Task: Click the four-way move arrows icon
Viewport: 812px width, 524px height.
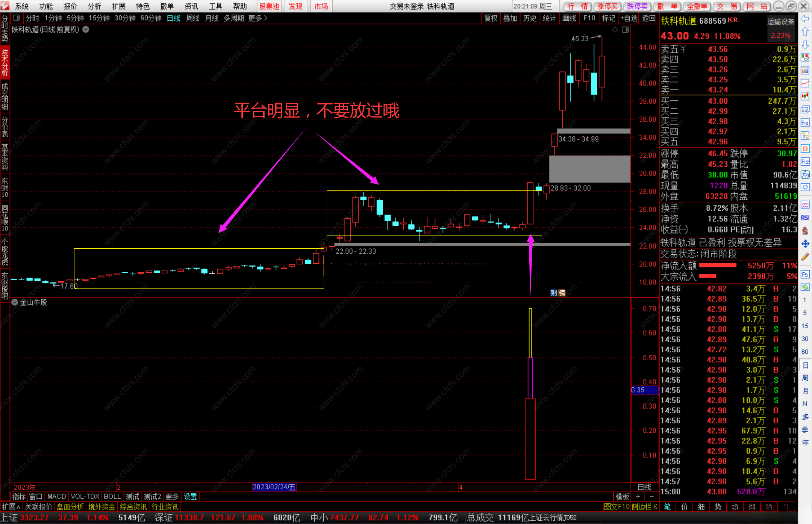Action: click(x=805, y=244)
